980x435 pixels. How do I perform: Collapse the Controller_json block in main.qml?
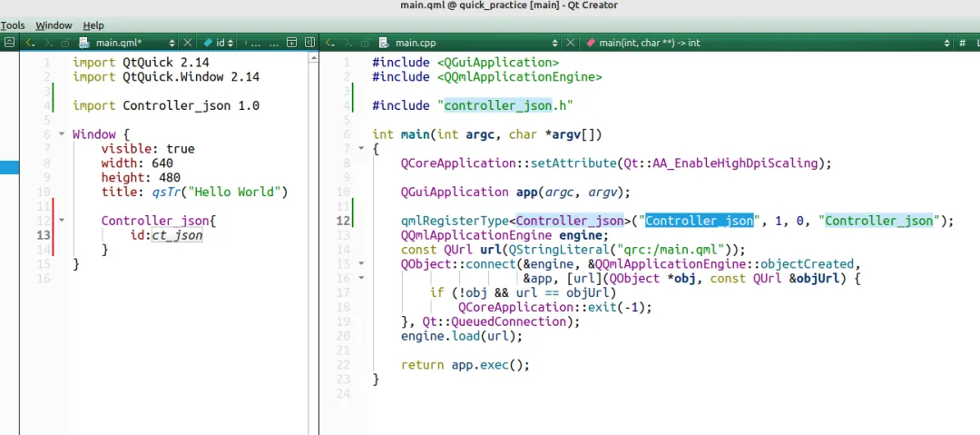coord(62,221)
